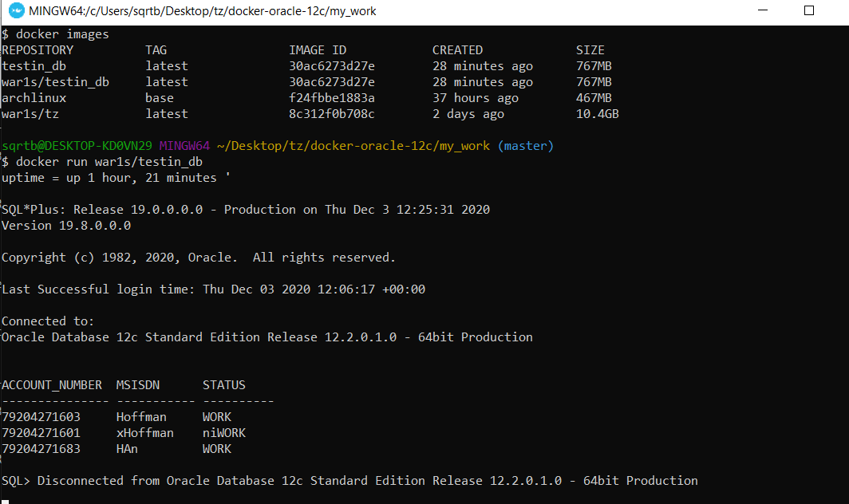
Task: Click image ID 30ac6273d27e in testin_db row
Action: pyautogui.click(x=331, y=66)
